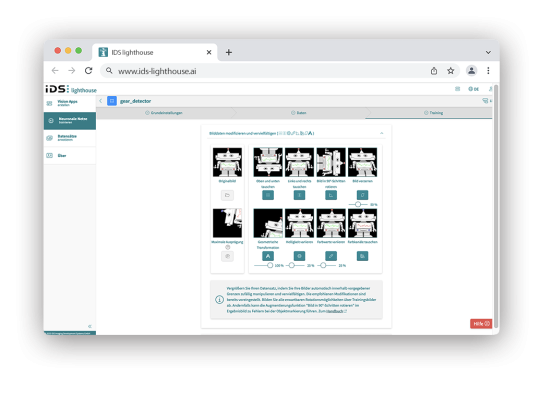This screenshot has height=409, width=540.
Task: Go back using the arrow beside gear_detector
Action: [x=101, y=101]
